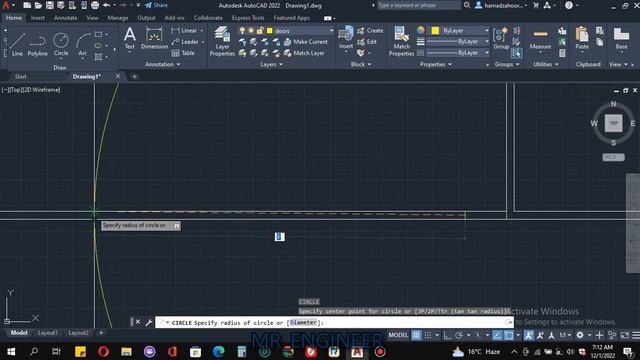This screenshot has width=640, height=360.
Task: Click Make Current layer button
Action: 306,42
